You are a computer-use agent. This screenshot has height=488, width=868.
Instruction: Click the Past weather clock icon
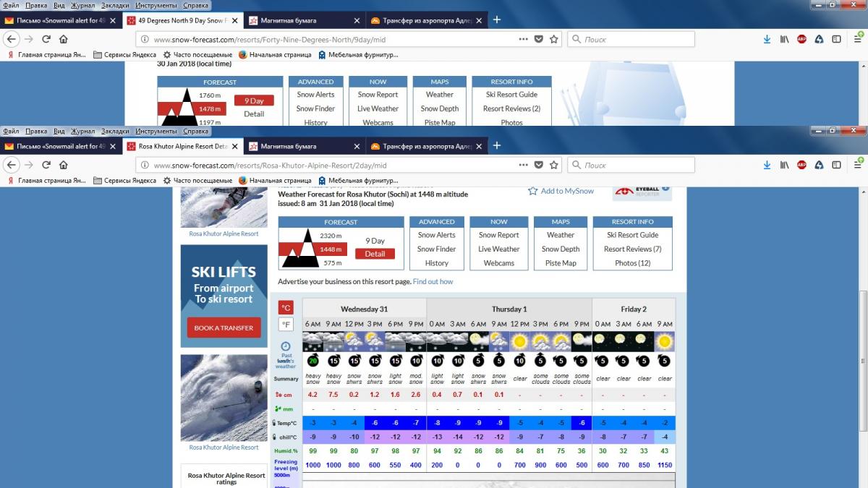286,346
